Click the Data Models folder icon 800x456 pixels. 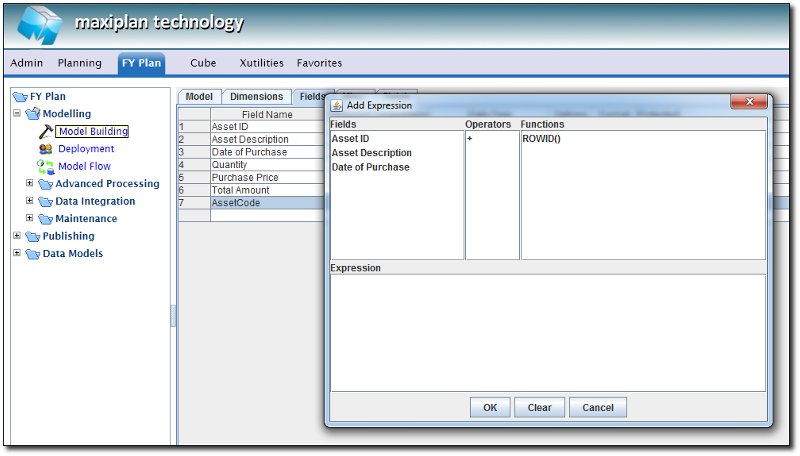pyautogui.click(x=31, y=254)
